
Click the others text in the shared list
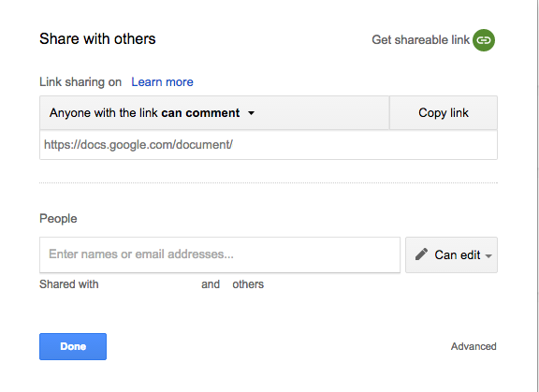[248, 284]
